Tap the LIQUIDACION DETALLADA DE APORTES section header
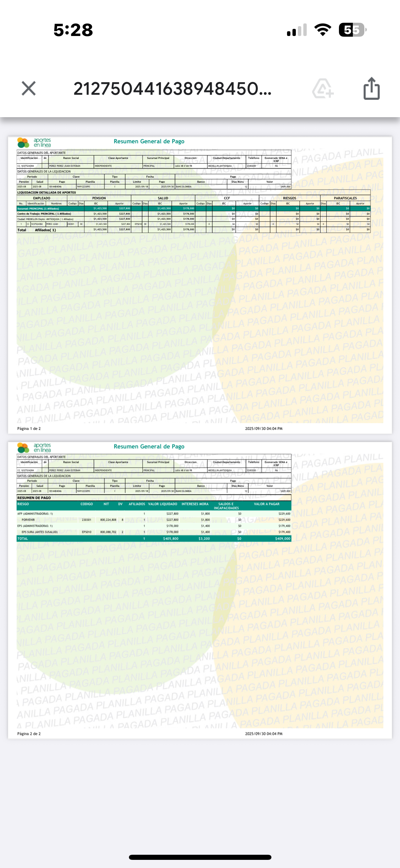 (47, 193)
